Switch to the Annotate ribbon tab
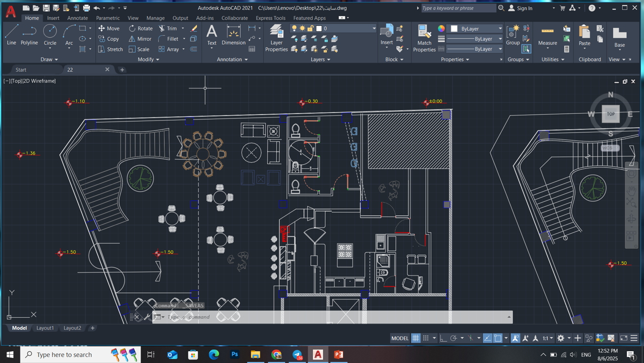This screenshot has width=644, height=363. 77,18
